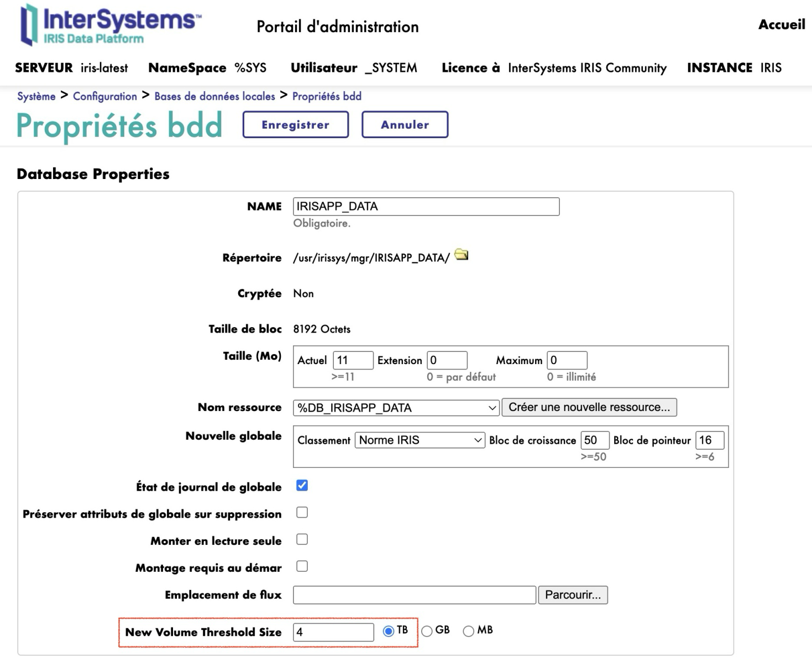Expand the Classement Norme IRIS dropdown

coord(420,440)
